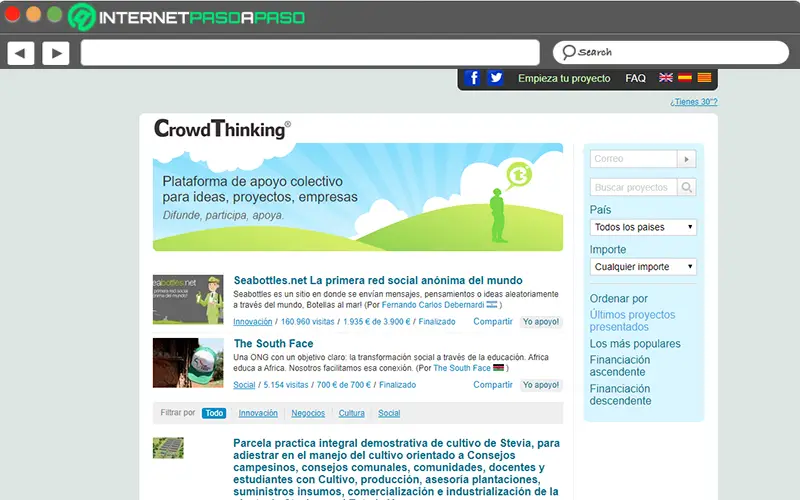Click the Correo email input field
The image size is (800, 500).
(633, 159)
